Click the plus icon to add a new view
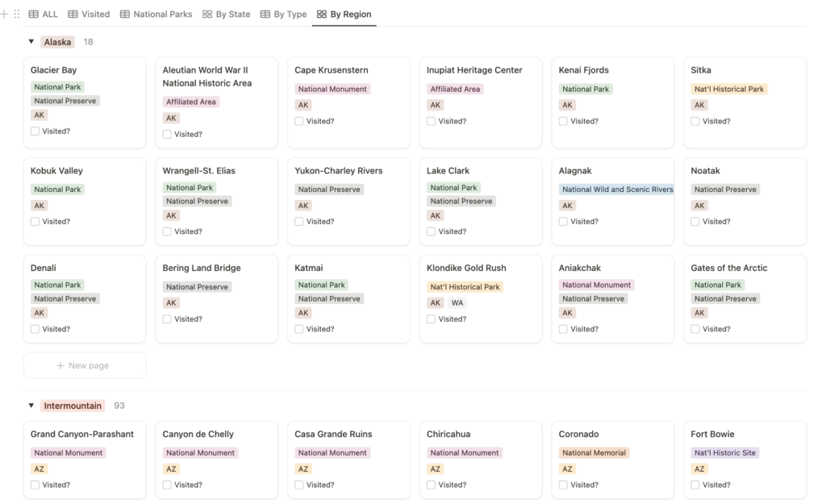Viewport: 826px width, 504px height. point(6,14)
